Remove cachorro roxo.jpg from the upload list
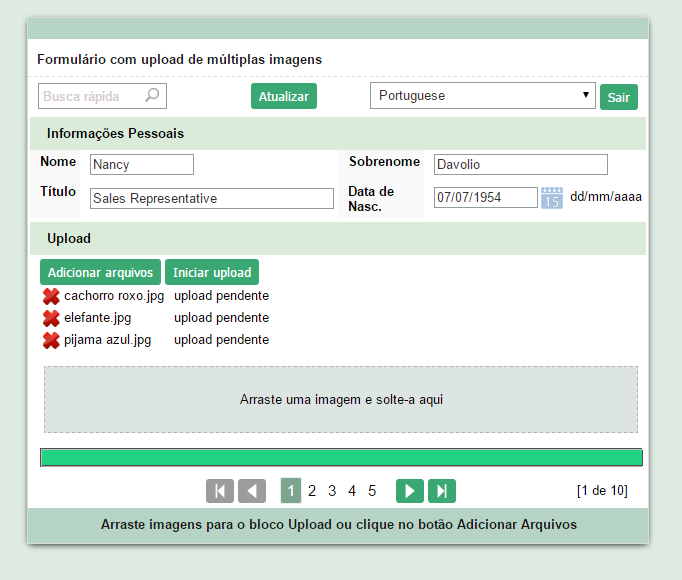This screenshot has height=580, width=682. pyautogui.click(x=51, y=296)
